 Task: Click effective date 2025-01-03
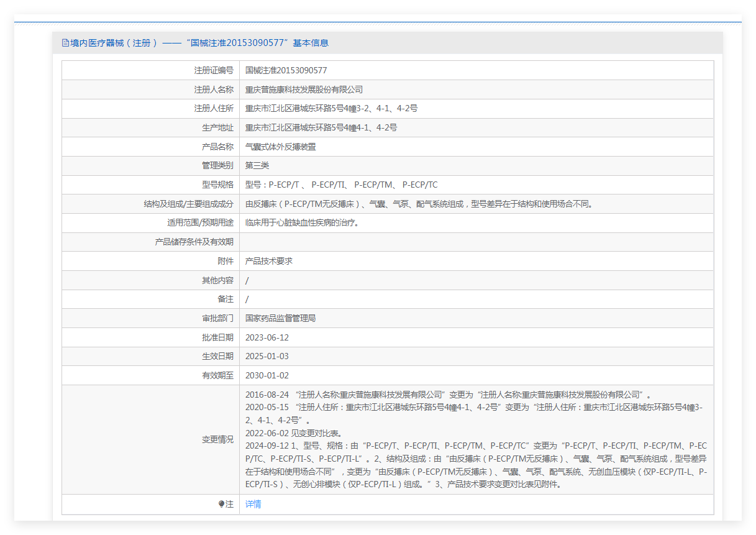pos(267,357)
